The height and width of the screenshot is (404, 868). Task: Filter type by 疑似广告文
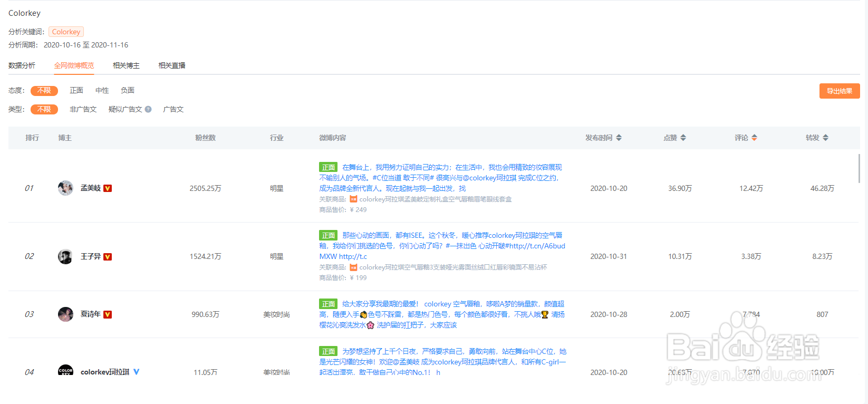click(126, 109)
